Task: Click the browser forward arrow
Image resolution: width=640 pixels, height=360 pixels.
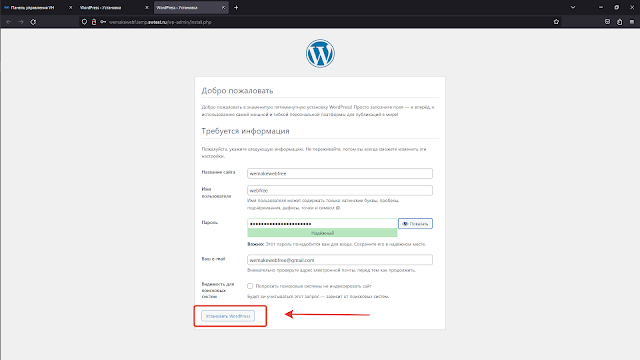Action: (21, 22)
